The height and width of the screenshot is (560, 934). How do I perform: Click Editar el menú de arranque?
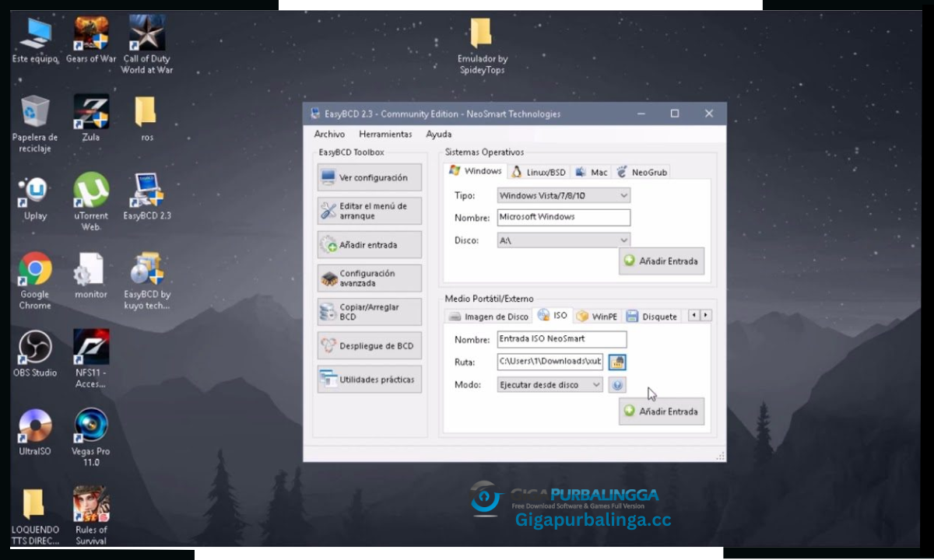point(370,211)
